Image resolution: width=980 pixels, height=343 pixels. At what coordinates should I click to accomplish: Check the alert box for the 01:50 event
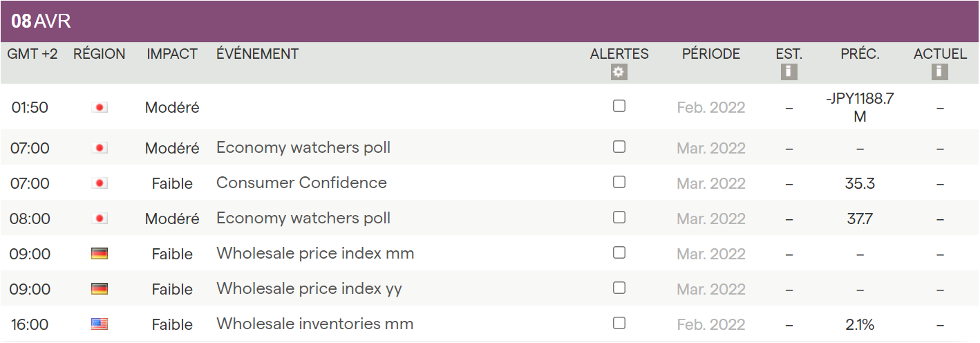[x=619, y=106]
